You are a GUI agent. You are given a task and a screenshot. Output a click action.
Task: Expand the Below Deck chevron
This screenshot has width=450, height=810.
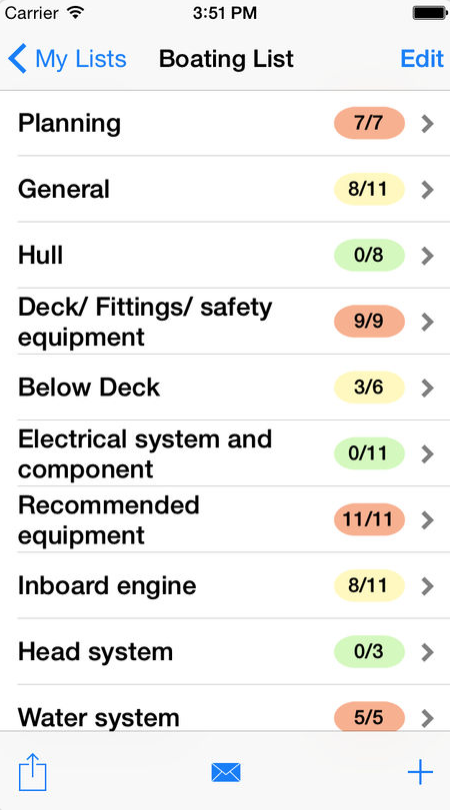coord(427,388)
